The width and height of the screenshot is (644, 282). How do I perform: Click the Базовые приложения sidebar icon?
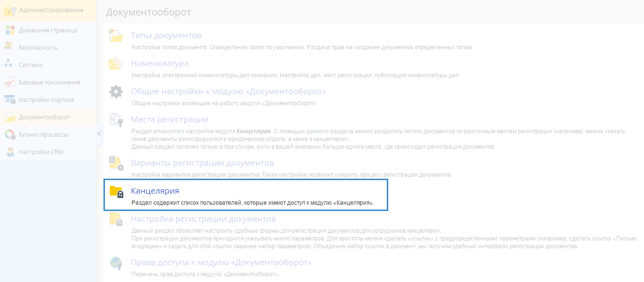[x=10, y=82]
